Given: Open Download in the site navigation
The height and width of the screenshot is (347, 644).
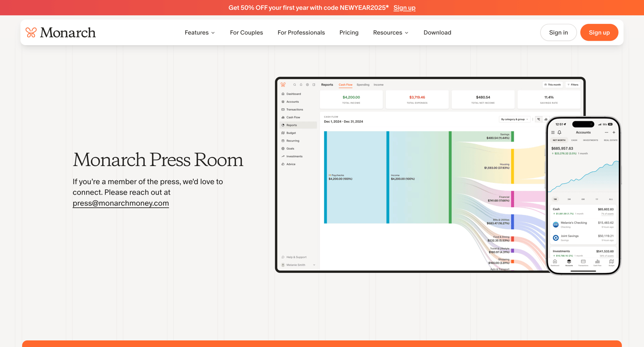Looking at the screenshot, I should point(437,32).
